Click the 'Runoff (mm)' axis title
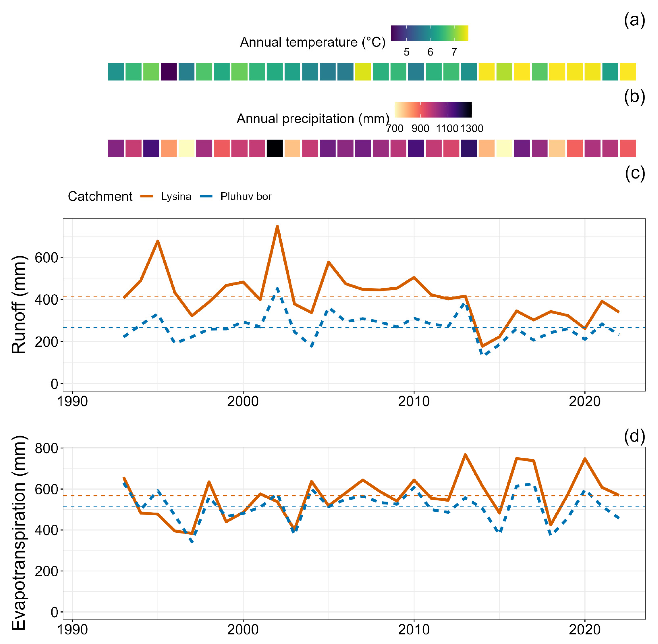The image size is (658, 644). coord(19,305)
